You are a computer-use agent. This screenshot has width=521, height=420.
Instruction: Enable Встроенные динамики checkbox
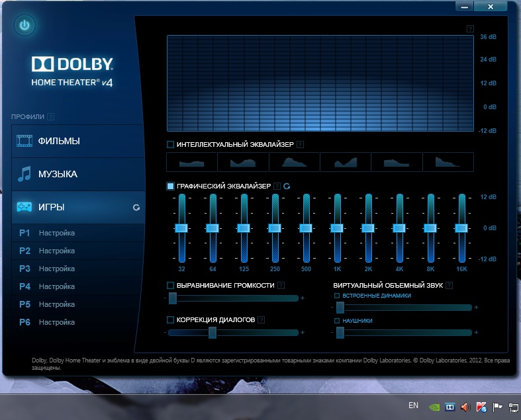(336, 296)
